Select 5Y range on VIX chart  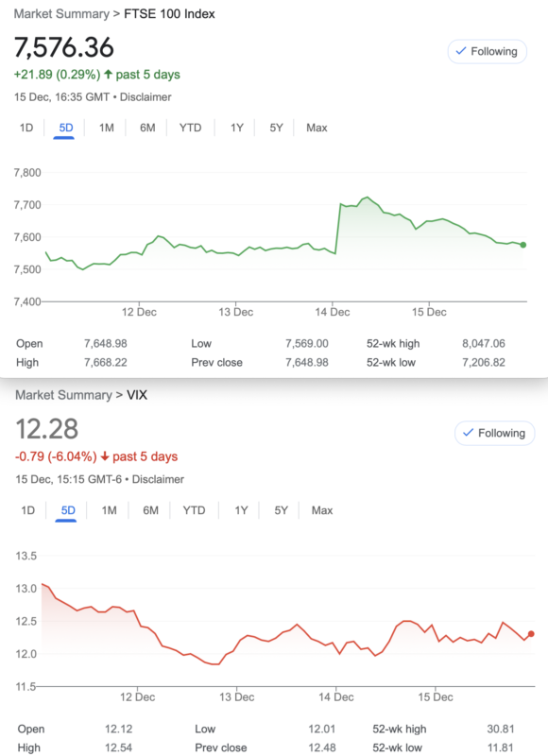[x=281, y=510]
